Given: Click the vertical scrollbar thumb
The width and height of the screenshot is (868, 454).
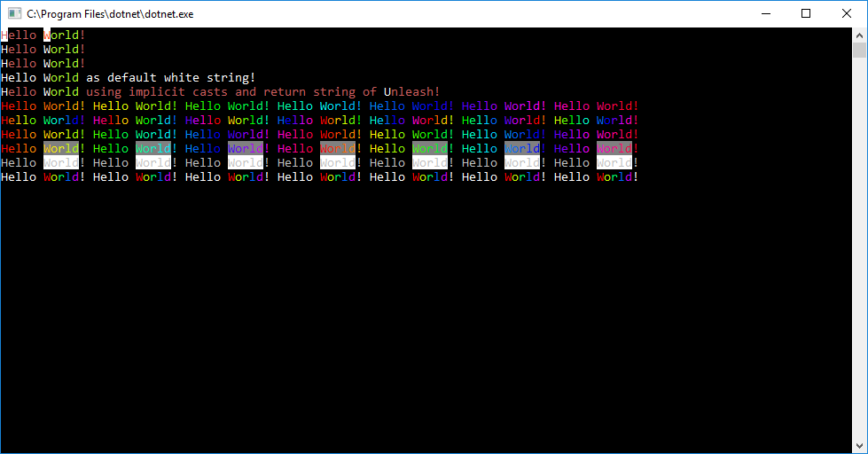Looking at the screenshot, I should [860, 51].
